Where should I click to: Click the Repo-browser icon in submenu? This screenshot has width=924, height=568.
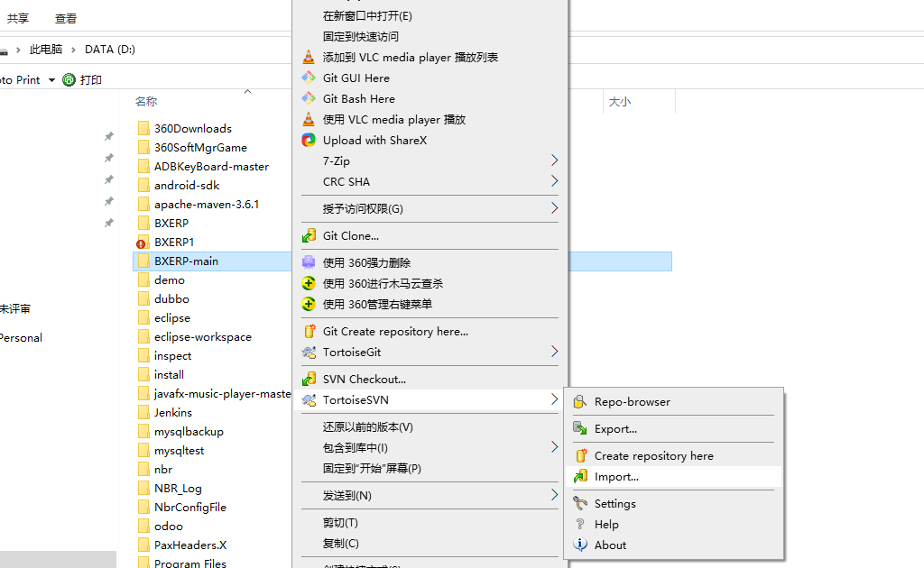pos(580,402)
